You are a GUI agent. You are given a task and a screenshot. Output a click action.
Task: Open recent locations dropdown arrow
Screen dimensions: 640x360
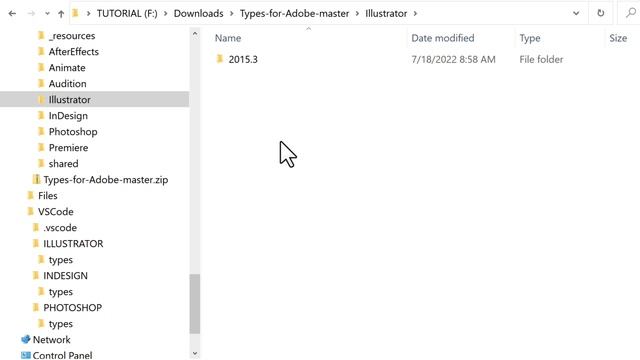(x=47, y=13)
